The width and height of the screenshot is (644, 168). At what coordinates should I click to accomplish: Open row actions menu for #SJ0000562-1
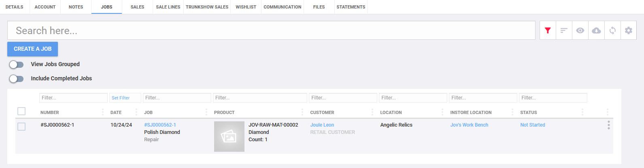(x=608, y=125)
